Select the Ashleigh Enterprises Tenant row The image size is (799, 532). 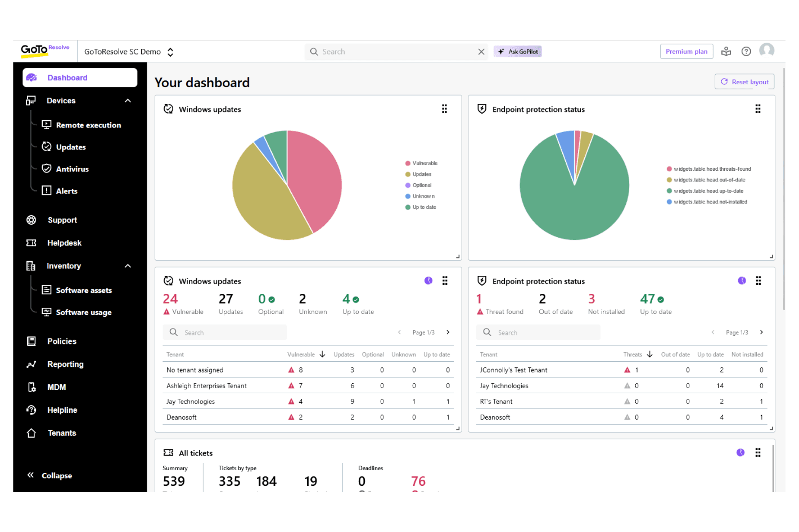(308, 386)
